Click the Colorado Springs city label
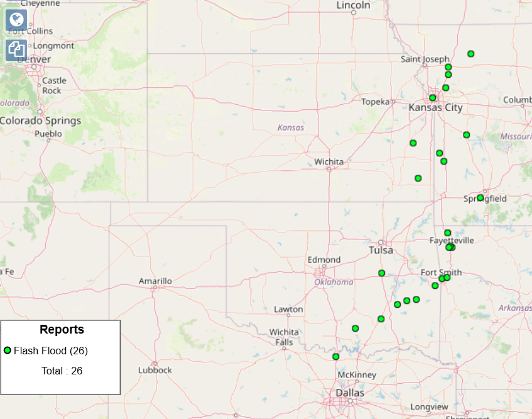The height and width of the screenshot is (419, 532). pyautogui.click(x=41, y=121)
